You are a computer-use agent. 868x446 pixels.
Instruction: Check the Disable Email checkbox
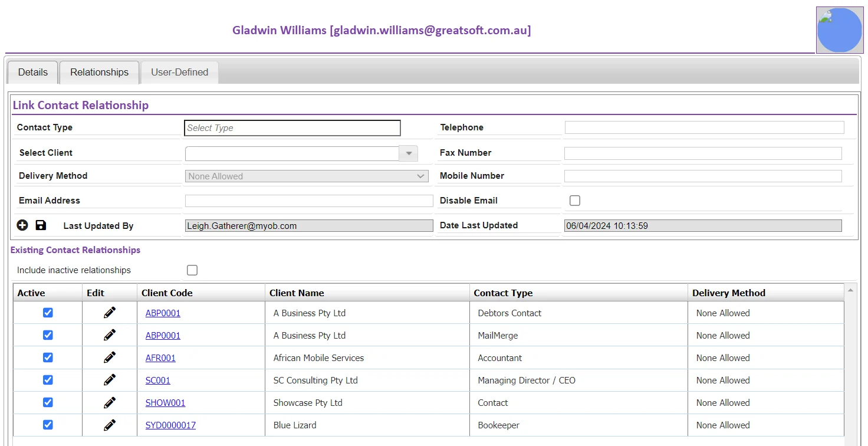[575, 201]
